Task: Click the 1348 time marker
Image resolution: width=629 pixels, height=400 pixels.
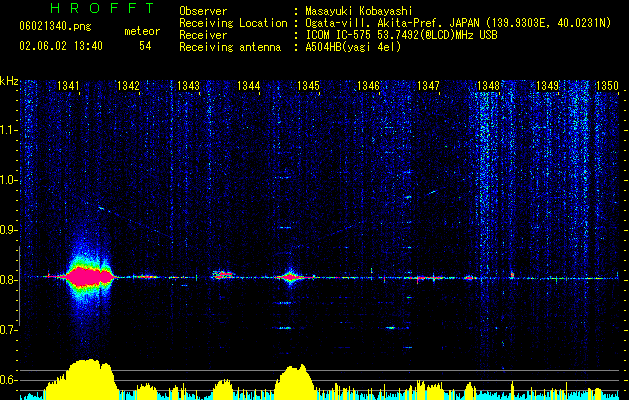Action: (488, 86)
